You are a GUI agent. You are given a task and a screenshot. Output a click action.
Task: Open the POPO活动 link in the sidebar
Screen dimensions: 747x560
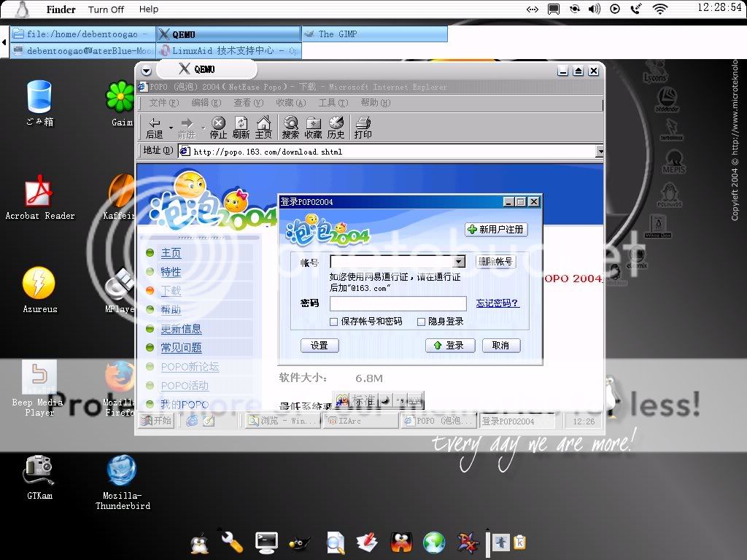pos(185,386)
